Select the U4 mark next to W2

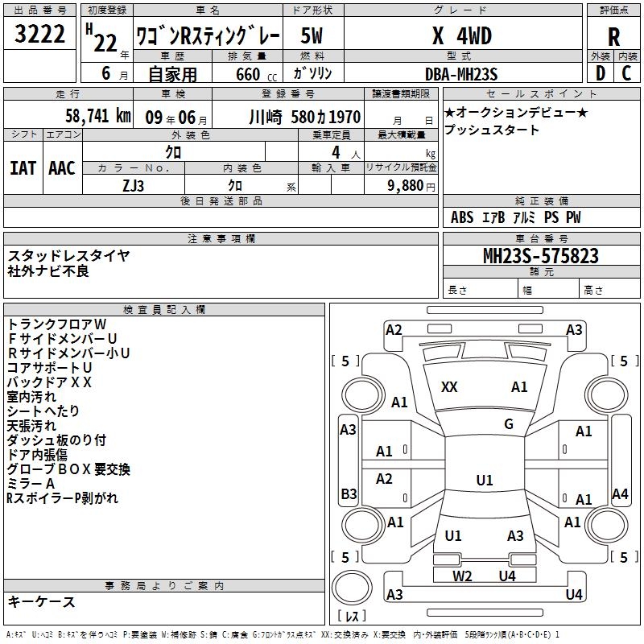[x=506, y=576]
